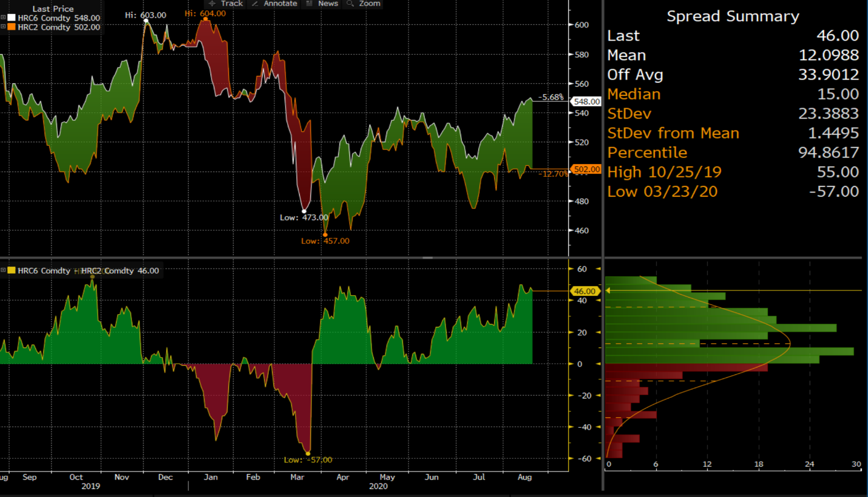Click the Track crosshair icon
The width and height of the screenshot is (868, 497).
tap(212, 4)
